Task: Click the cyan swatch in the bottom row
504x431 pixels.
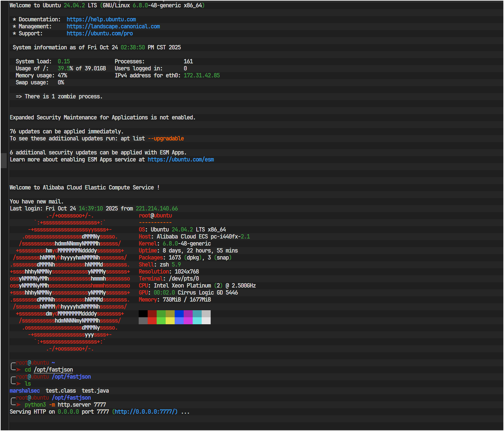Action: [197, 321]
